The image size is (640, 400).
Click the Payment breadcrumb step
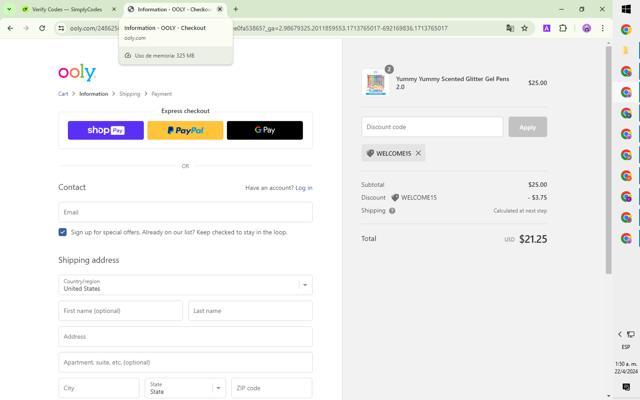161,94
